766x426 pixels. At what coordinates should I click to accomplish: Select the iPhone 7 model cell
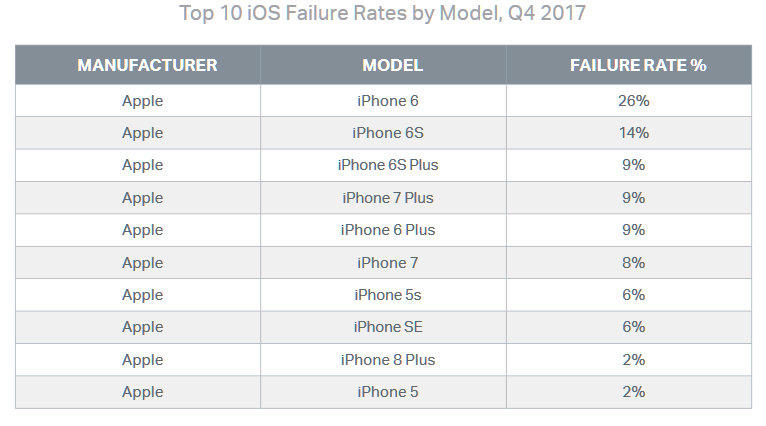pyautogui.click(x=388, y=263)
